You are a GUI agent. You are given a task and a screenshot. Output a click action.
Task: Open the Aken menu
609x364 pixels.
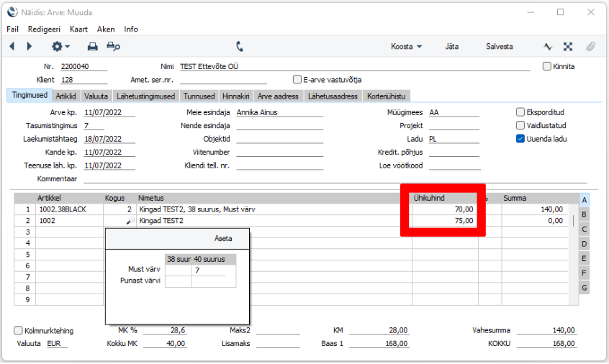pos(106,29)
